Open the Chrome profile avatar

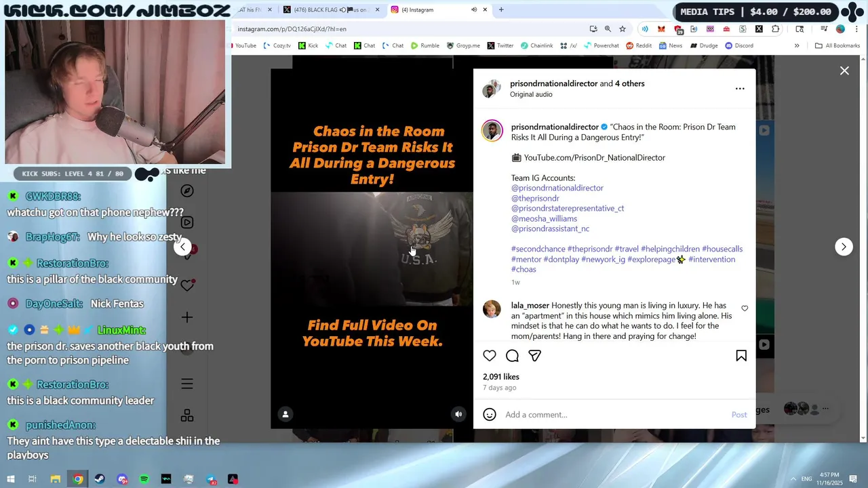pyautogui.click(x=841, y=29)
